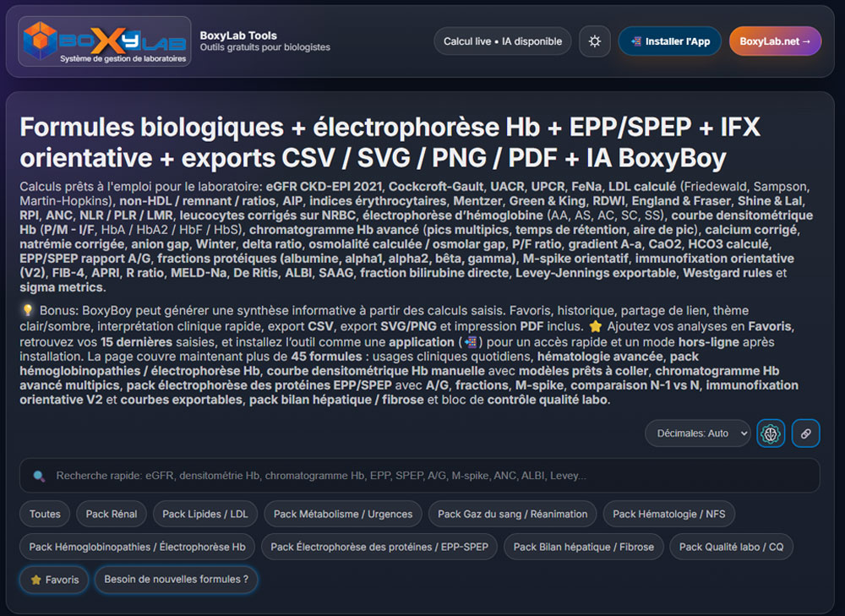Select the Toutes filter chip
Viewport: 845px width, 616px height.
(45, 514)
